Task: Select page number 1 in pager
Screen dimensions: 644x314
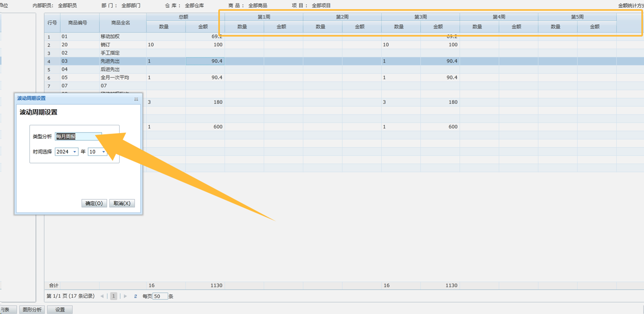Action: click(x=114, y=296)
